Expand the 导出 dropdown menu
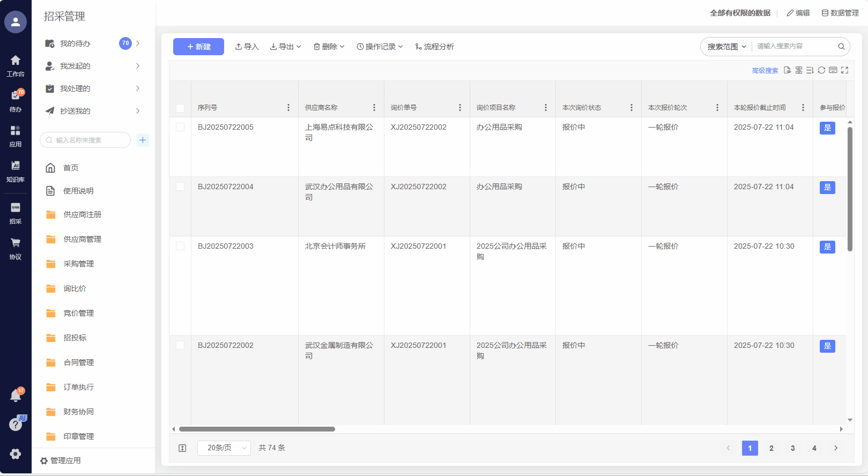 [286, 47]
